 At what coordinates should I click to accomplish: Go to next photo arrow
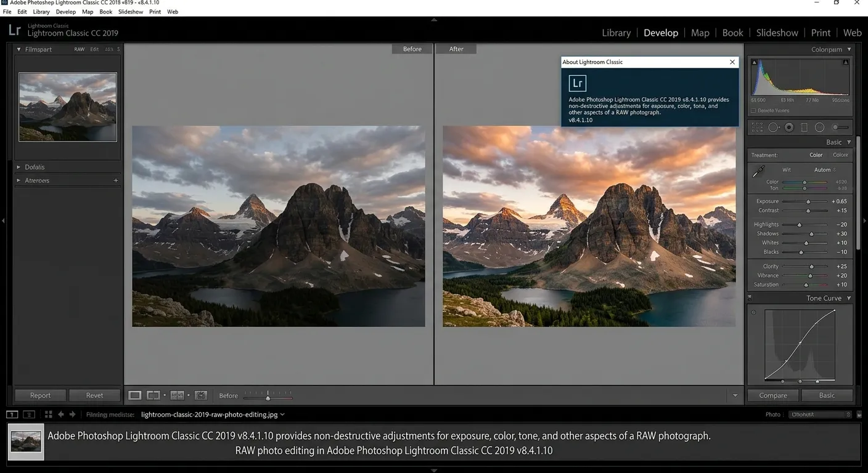[x=72, y=414]
